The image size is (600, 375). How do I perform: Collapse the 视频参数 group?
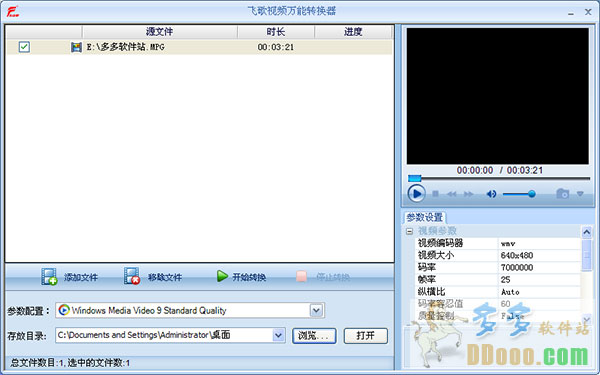409,231
